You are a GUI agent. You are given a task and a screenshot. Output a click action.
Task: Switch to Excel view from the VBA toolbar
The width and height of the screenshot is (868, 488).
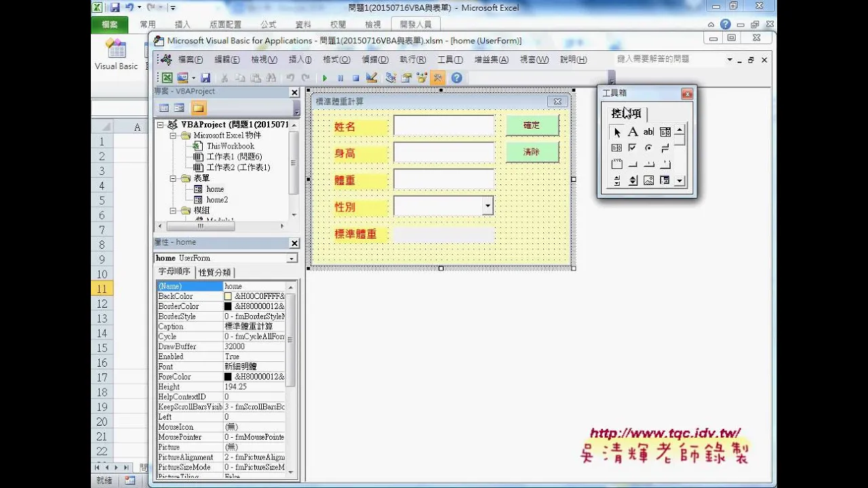pyautogui.click(x=166, y=78)
